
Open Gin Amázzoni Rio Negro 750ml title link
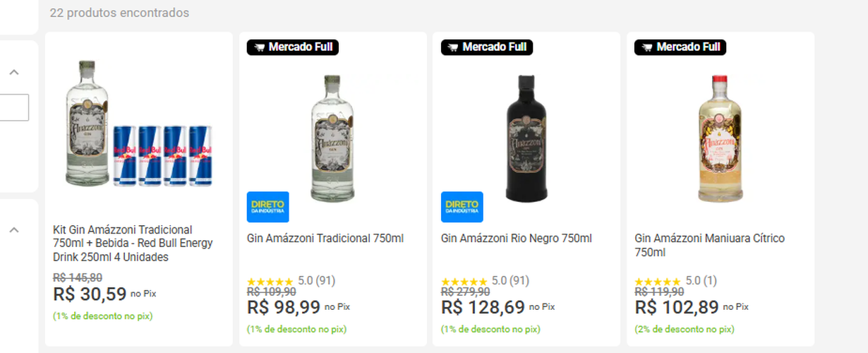(516, 239)
